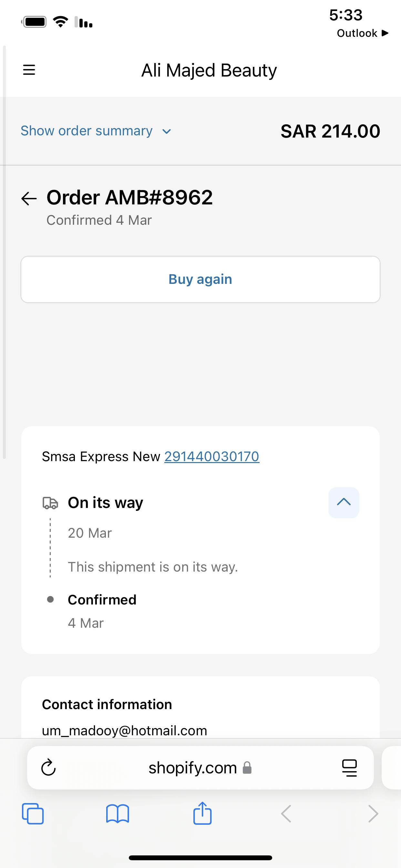
Task: Open the Safari tabs overview
Action: point(33,814)
